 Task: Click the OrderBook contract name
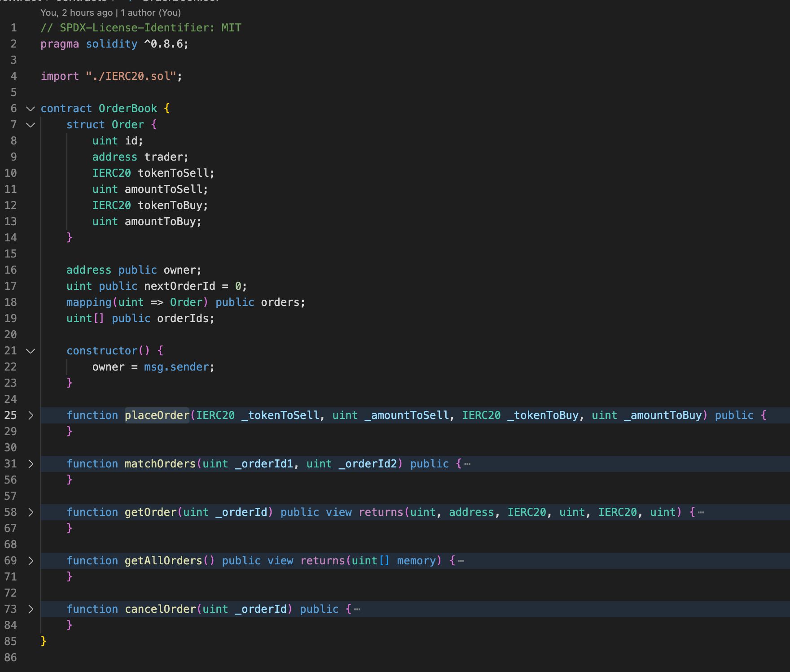[x=128, y=109]
